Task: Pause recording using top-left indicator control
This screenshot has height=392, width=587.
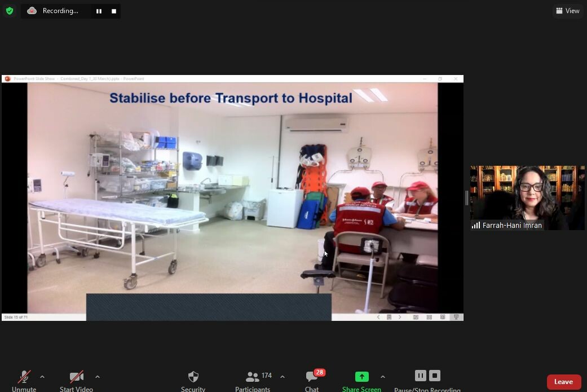Action: pos(99,11)
